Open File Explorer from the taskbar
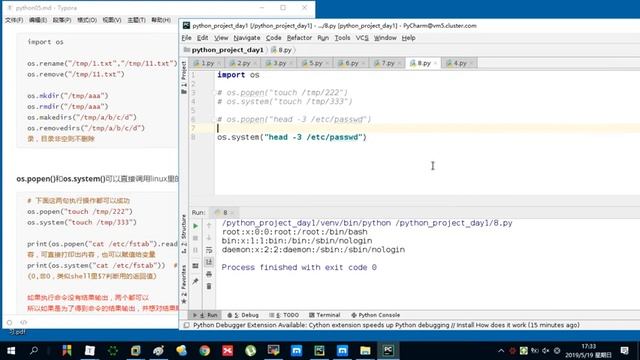Viewport: 640px width, 360px height. click(365, 351)
